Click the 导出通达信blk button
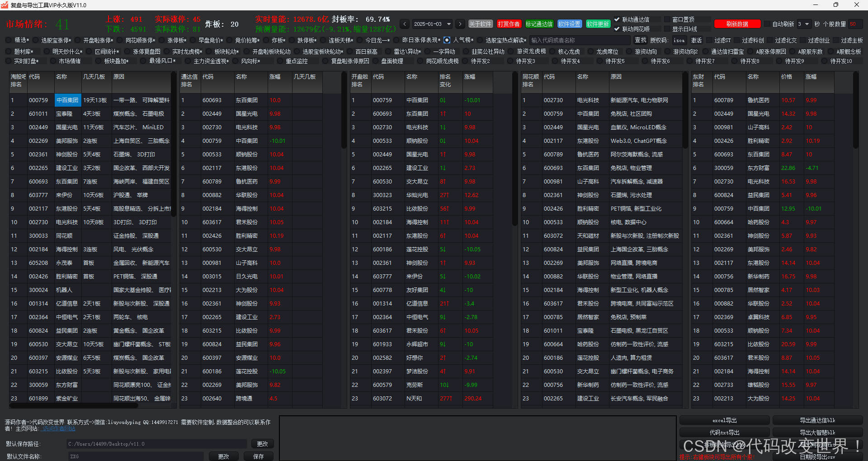This screenshot has width=868, height=461. click(x=817, y=420)
